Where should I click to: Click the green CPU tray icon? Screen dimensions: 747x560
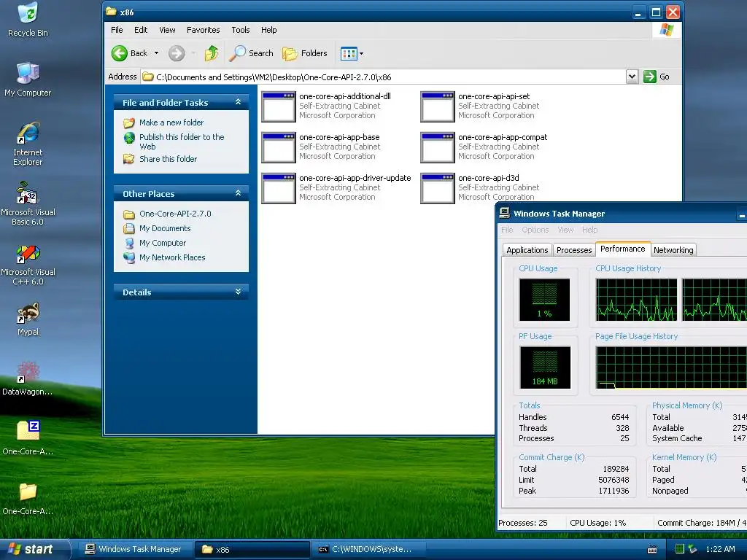coord(680,549)
